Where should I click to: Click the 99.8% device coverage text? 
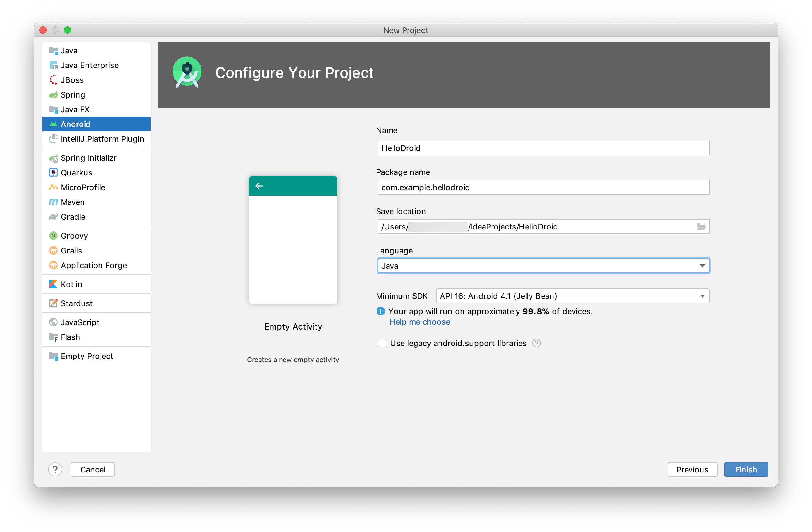coord(536,311)
